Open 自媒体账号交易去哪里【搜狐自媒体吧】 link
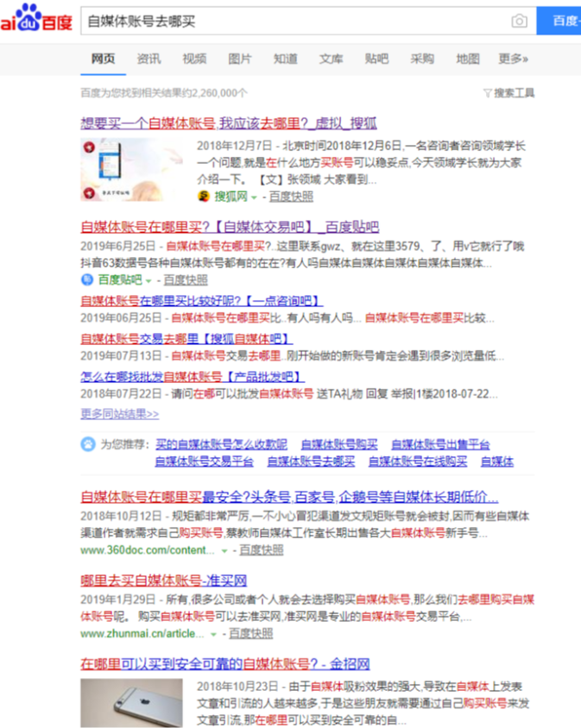Image resolution: width=581 pixels, height=728 pixels. pos(186,338)
